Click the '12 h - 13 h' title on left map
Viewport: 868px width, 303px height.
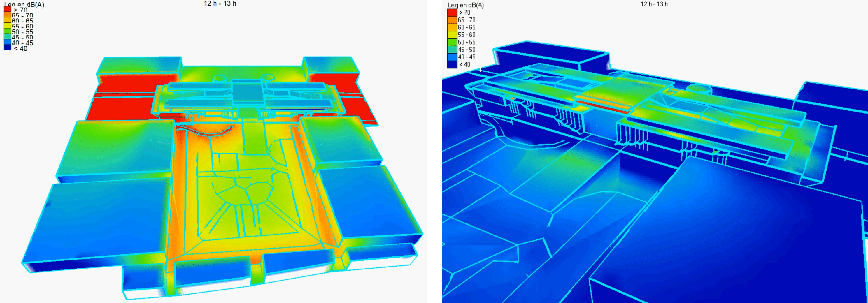pos(220,4)
